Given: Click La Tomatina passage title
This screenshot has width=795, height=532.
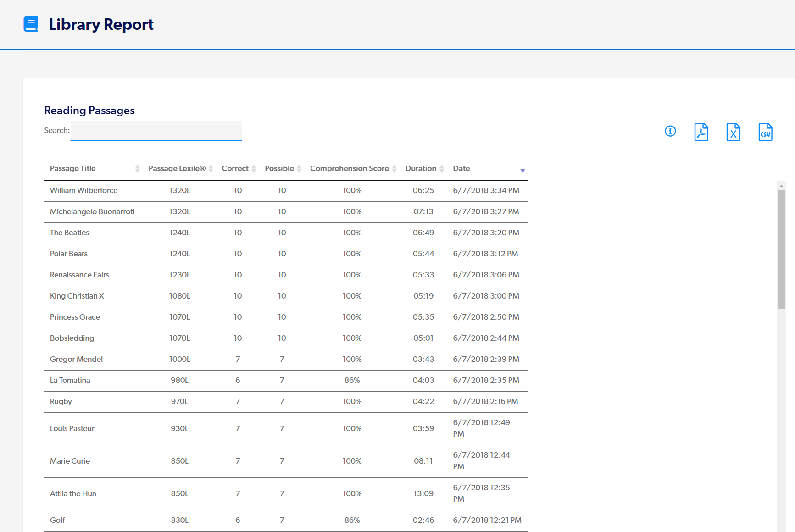Looking at the screenshot, I should point(70,380).
